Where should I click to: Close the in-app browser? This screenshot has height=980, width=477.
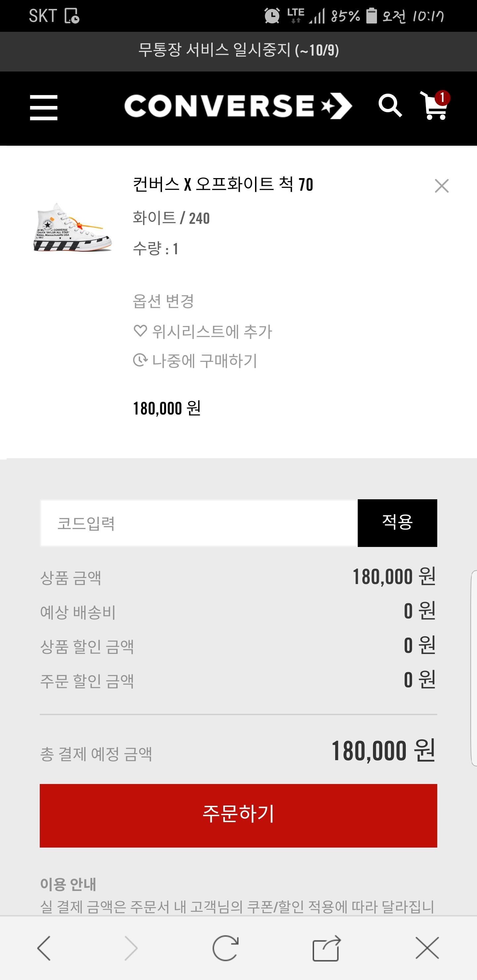coord(427,948)
